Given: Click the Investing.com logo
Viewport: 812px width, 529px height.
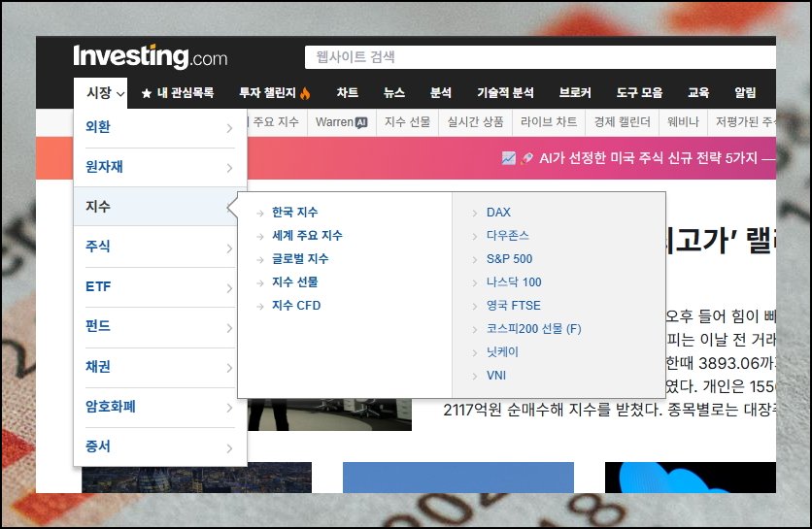Looking at the screenshot, I should pyautogui.click(x=151, y=57).
